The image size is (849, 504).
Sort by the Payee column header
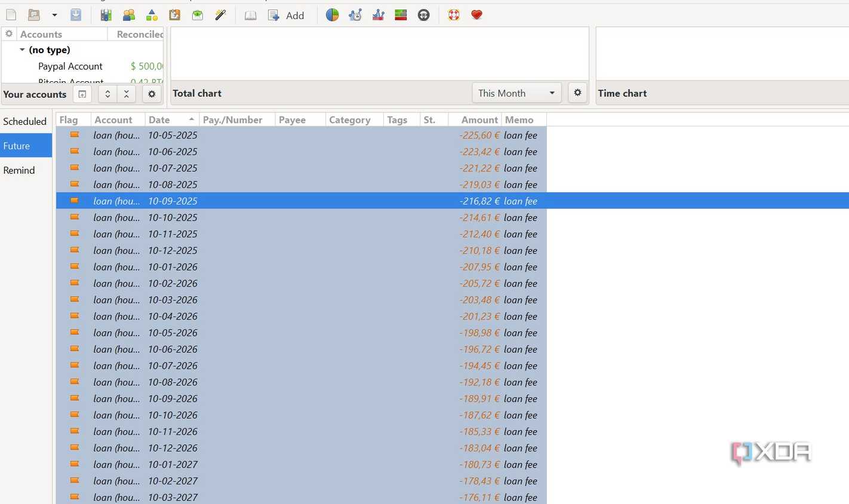pyautogui.click(x=300, y=120)
